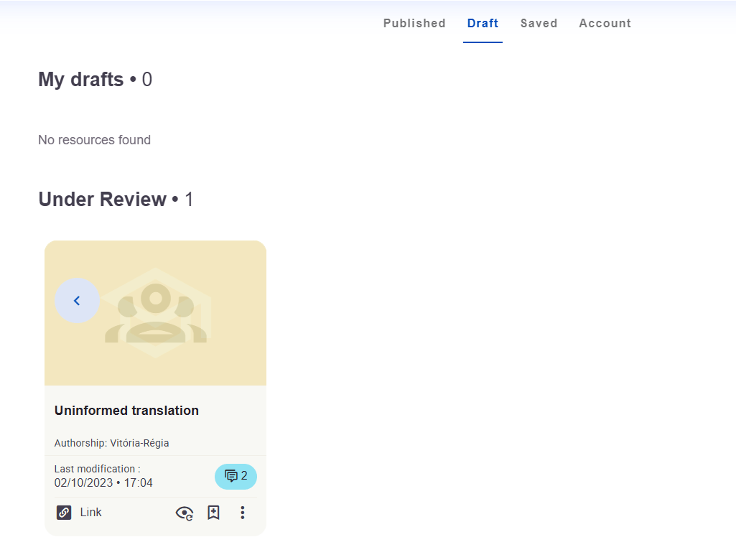Viewport: 736px width, 560px height.
Task: Open the Saved tab
Action: click(539, 24)
